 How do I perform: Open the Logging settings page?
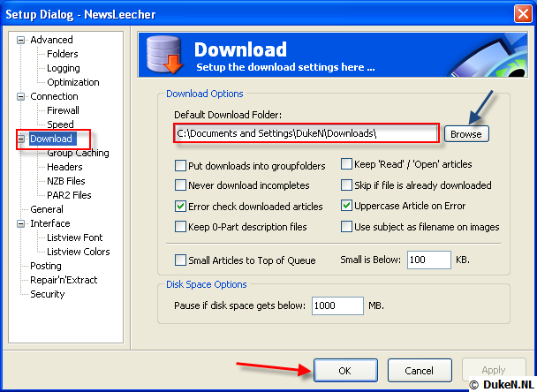(64, 68)
